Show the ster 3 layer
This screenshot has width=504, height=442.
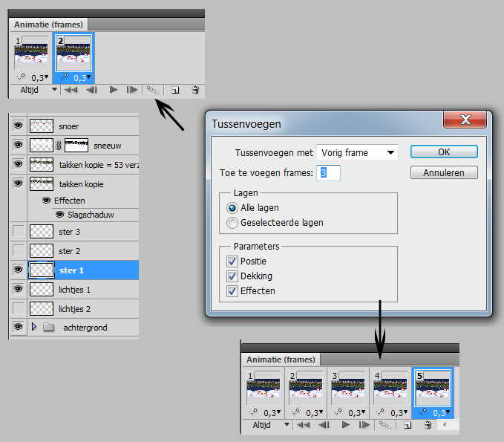19,231
